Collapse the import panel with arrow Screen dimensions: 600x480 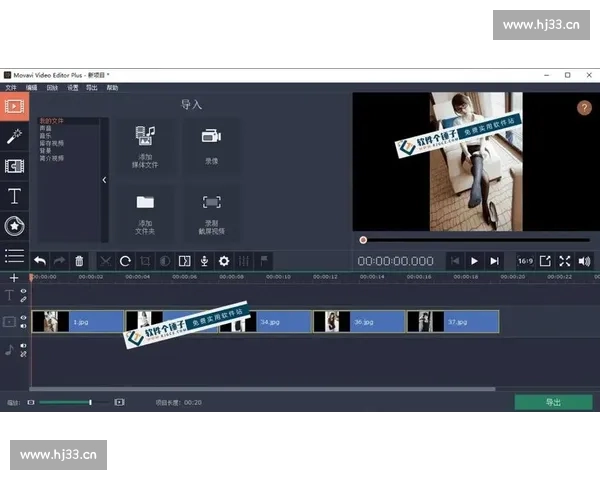point(104,180)
